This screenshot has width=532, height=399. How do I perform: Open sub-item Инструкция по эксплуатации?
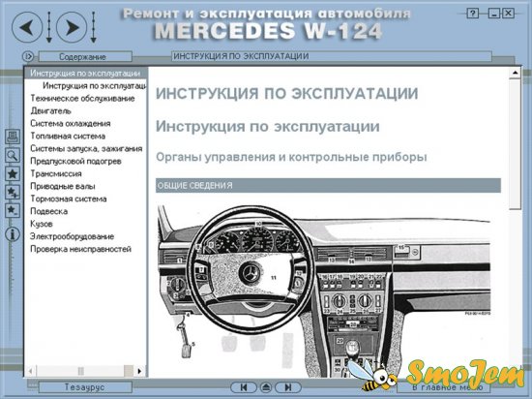point(95,86)
